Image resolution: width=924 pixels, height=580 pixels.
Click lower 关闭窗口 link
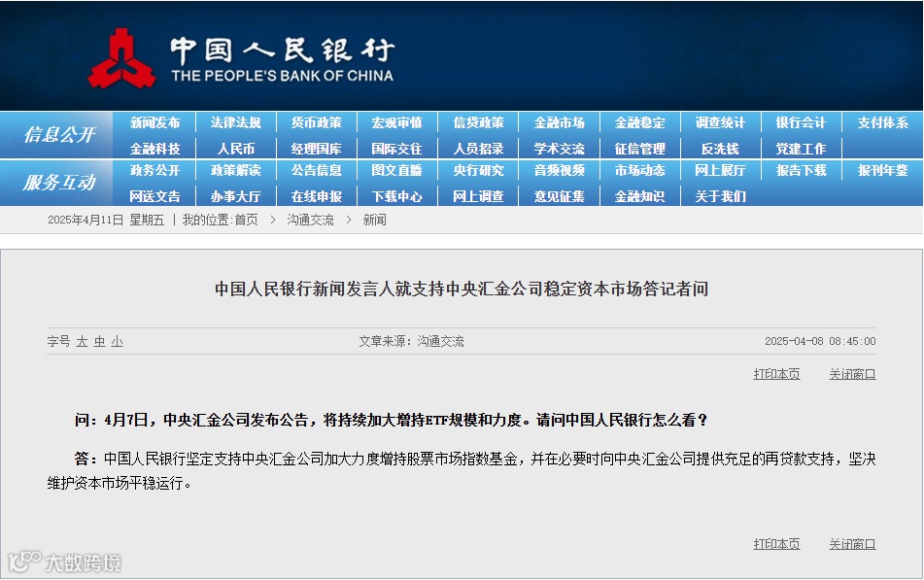click(x=852, y=544)
